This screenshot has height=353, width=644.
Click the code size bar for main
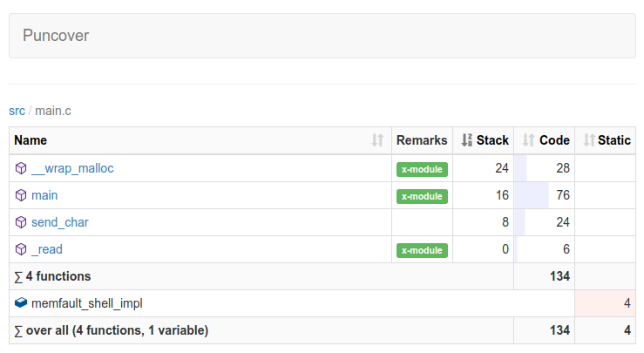click(532, 195)
